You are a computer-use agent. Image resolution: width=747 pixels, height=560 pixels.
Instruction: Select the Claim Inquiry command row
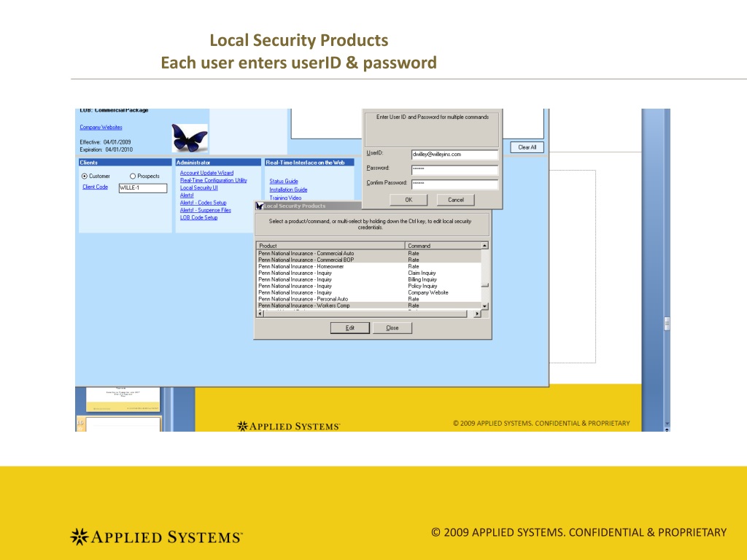tap(368, 273)
